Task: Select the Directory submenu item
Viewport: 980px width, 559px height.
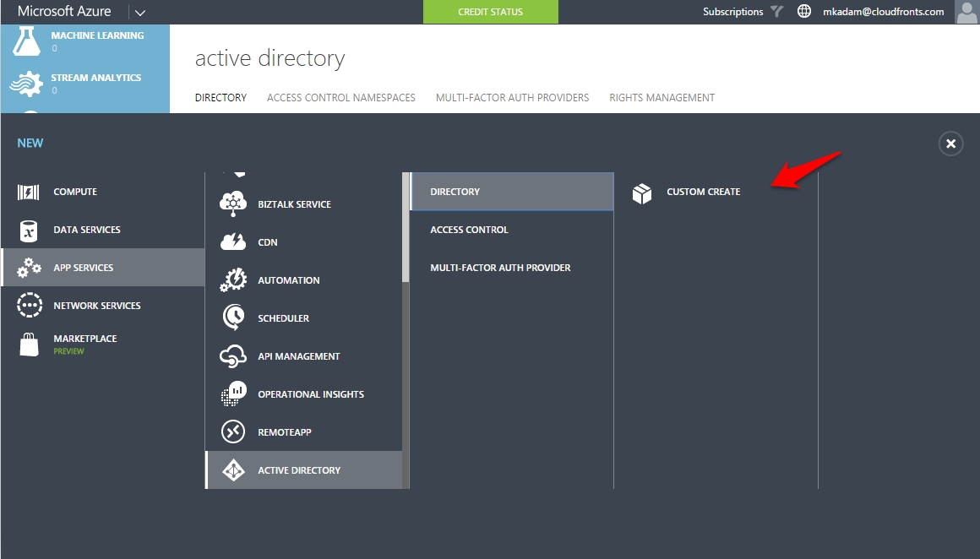Action: [x=512, y=192]
